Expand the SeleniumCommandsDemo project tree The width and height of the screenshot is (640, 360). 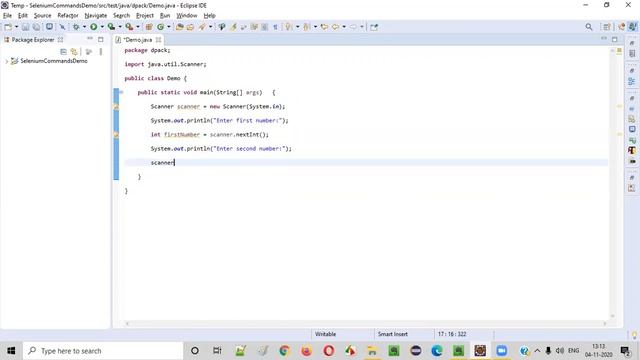(7, 61)
